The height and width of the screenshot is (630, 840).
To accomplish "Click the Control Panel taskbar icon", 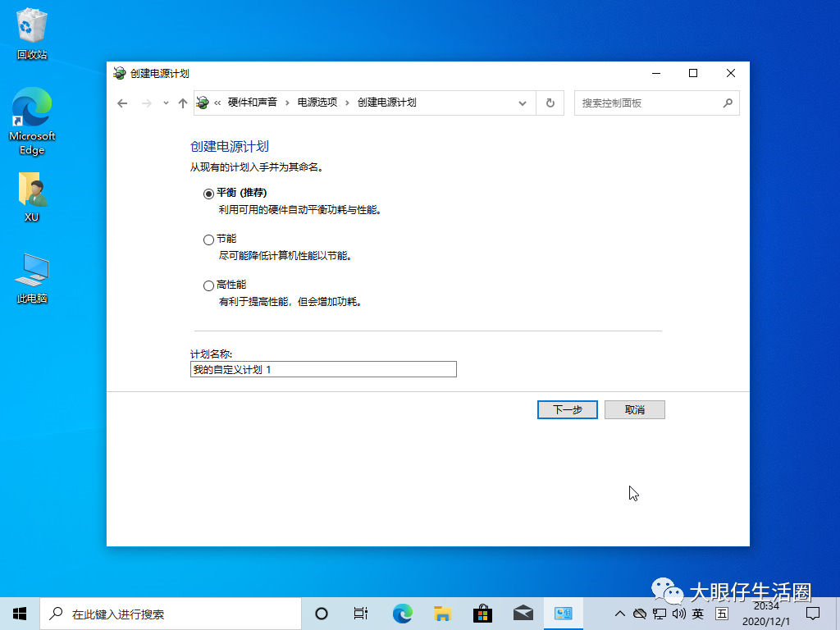I will [x=564, y=614].
